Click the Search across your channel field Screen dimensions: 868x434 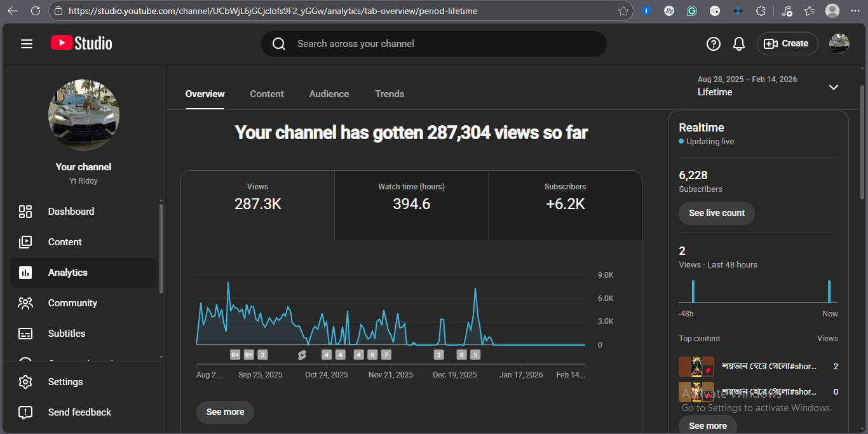pyautogui.click(x=433, y=44)
